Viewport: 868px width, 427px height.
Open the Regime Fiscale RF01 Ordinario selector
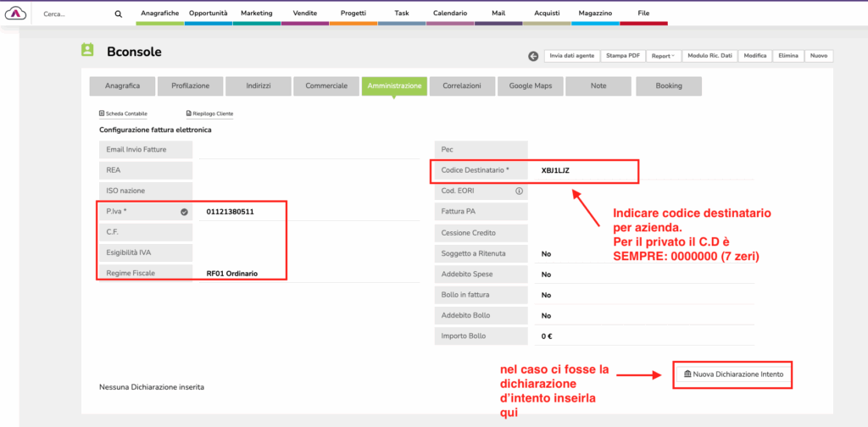pos(232,274)
